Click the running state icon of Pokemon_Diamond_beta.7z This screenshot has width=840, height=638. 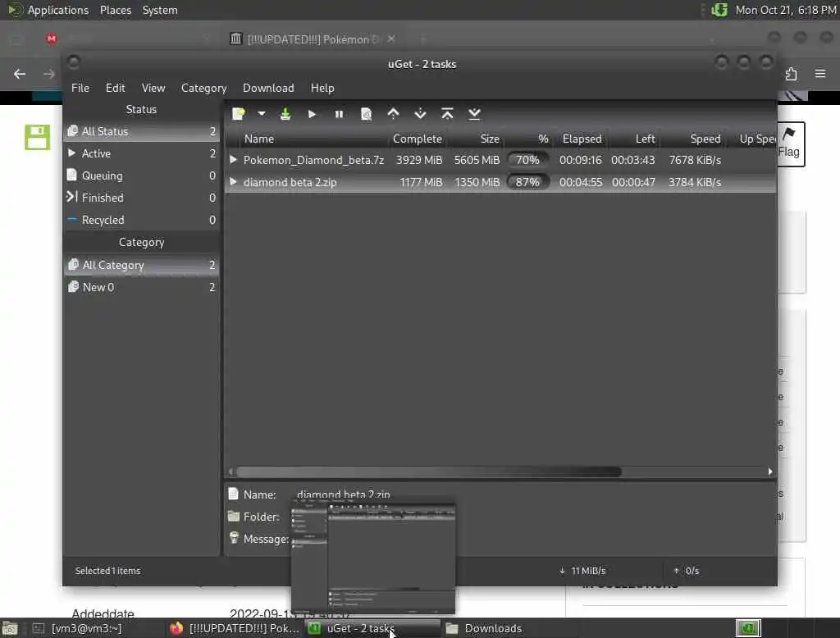tap(233, 160)
